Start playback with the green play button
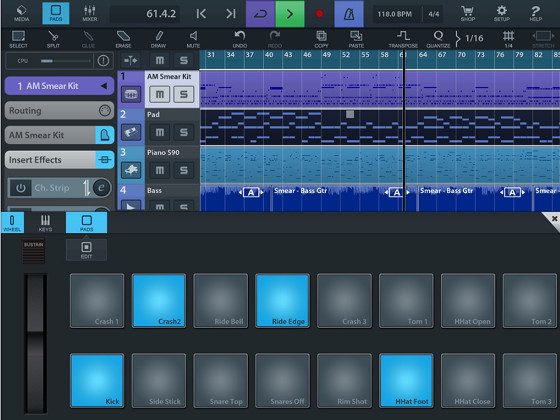560x420 pixels. tap(290, 14)
